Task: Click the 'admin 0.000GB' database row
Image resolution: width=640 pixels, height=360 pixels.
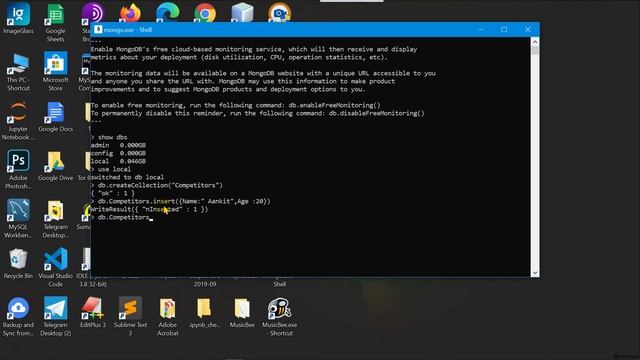Action: click(x=118, y=145)
